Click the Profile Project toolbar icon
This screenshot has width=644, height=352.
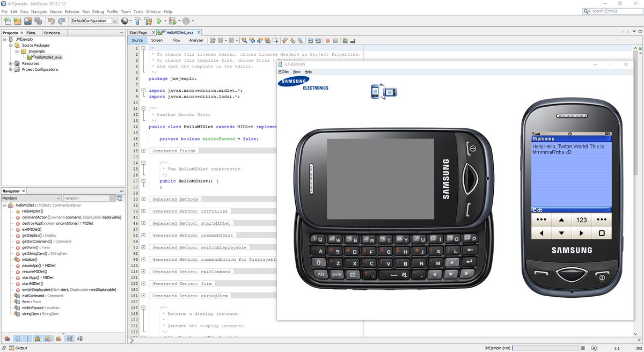tap(186, 21)
